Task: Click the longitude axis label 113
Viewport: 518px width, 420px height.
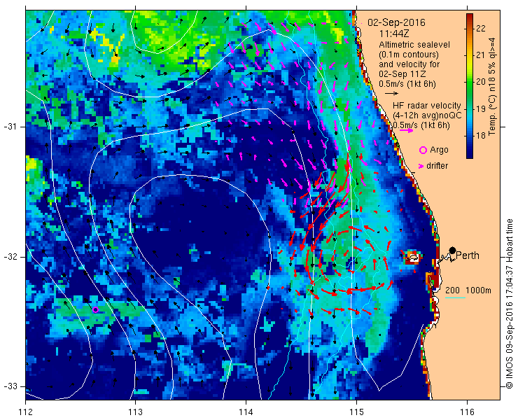Action: click(x=135, y=412)
